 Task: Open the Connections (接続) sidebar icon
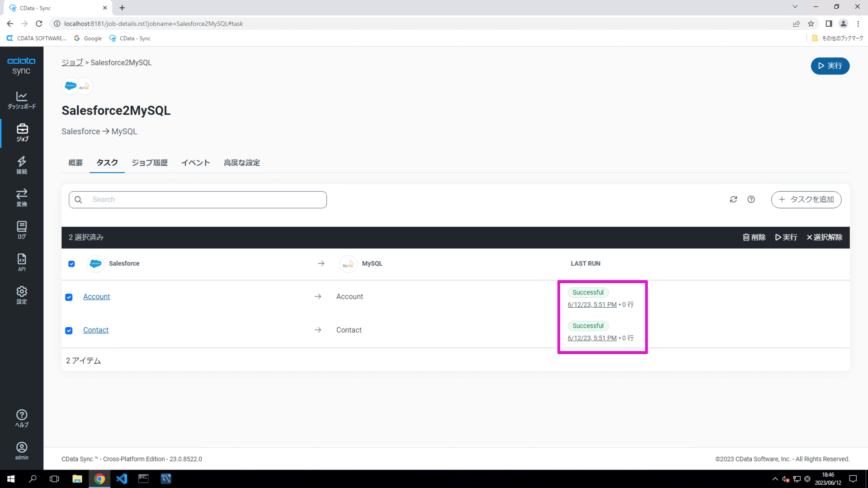pyautogui.click(x=22, y=165)
